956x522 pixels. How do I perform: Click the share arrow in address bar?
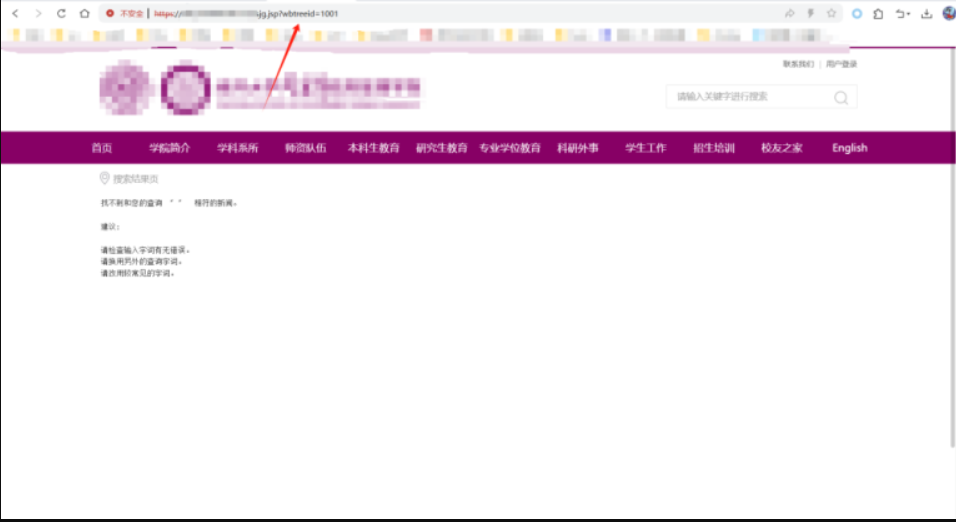[x=790, y=13]
